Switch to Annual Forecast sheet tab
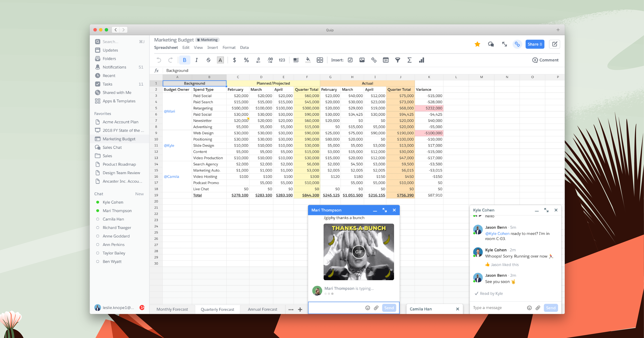644x338 pixels. point(262,309)
